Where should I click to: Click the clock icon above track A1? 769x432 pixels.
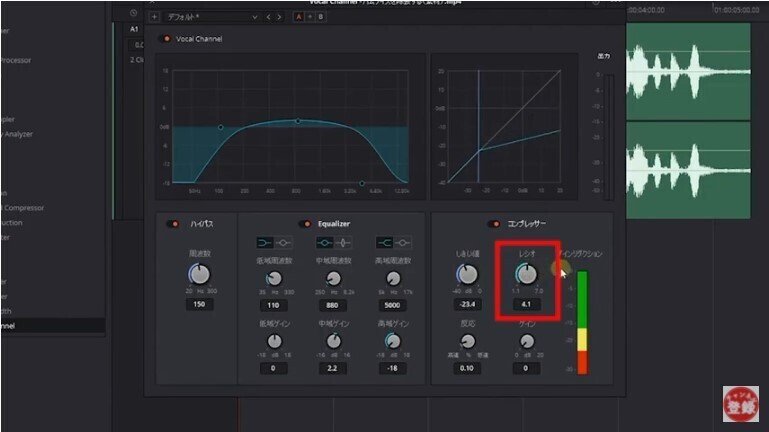(133, 13)
